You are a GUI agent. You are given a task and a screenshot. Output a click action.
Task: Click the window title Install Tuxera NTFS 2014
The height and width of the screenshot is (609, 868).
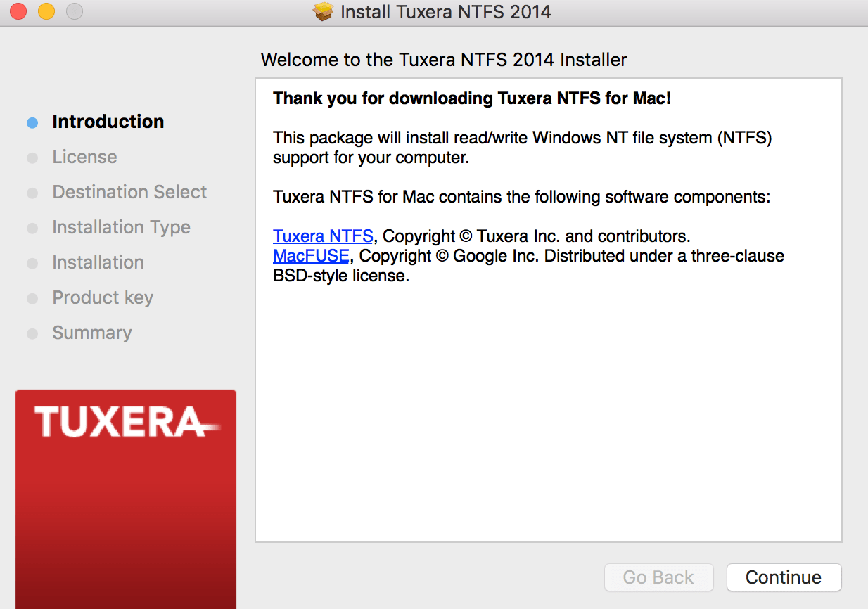[x=445, y=12]
